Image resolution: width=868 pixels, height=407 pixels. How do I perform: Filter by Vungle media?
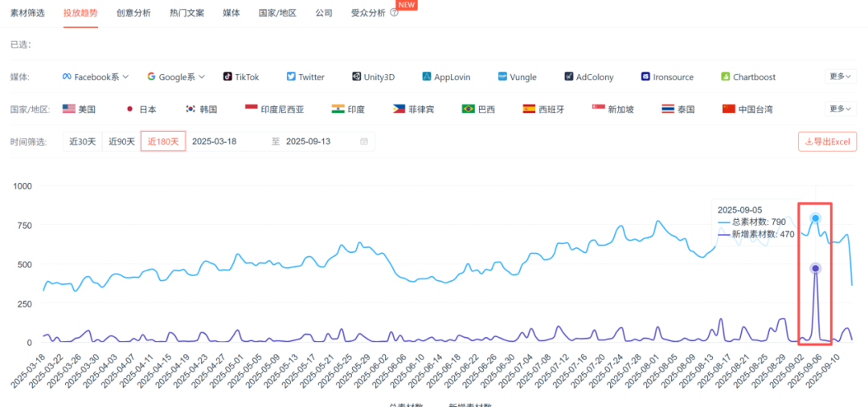pyautogui.click(x=517, y=77)
